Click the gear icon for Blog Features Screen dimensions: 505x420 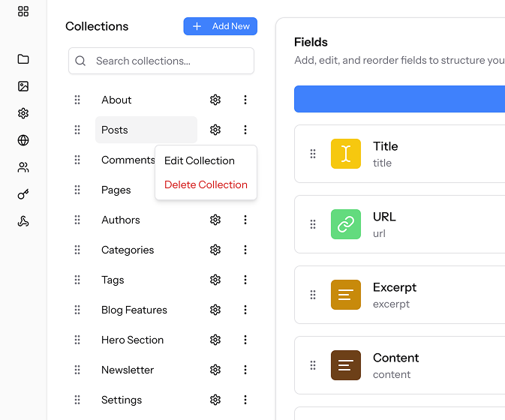click(215, 310)
